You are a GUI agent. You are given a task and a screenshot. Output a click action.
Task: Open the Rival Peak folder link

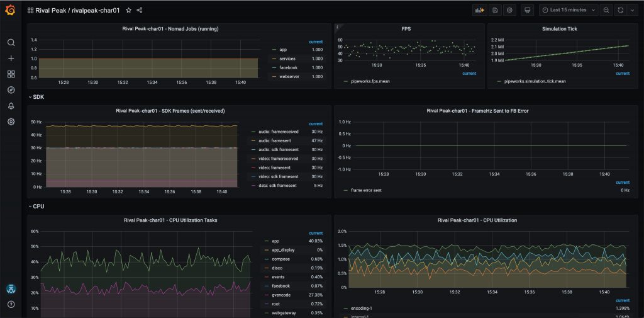tap(50, 10)
